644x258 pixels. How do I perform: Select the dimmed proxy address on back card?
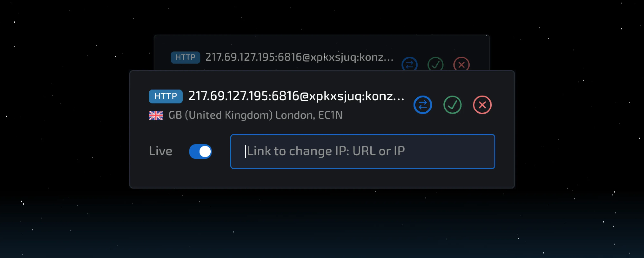299,57
